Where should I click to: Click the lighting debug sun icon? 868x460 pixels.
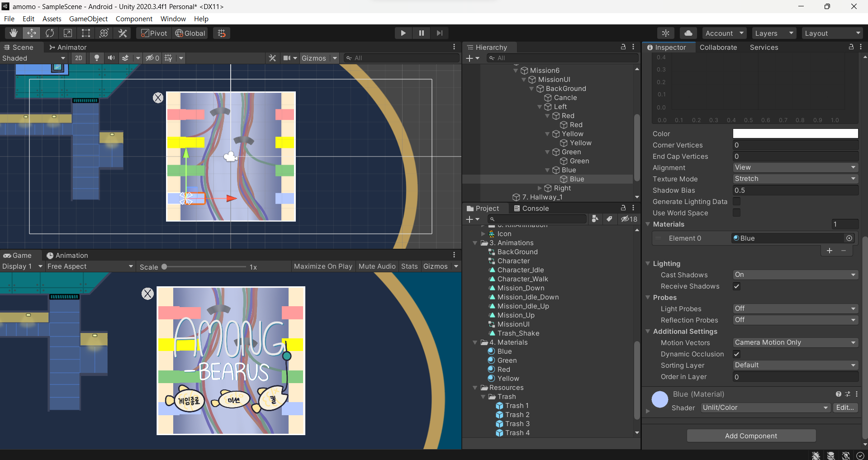coord(666,33)
